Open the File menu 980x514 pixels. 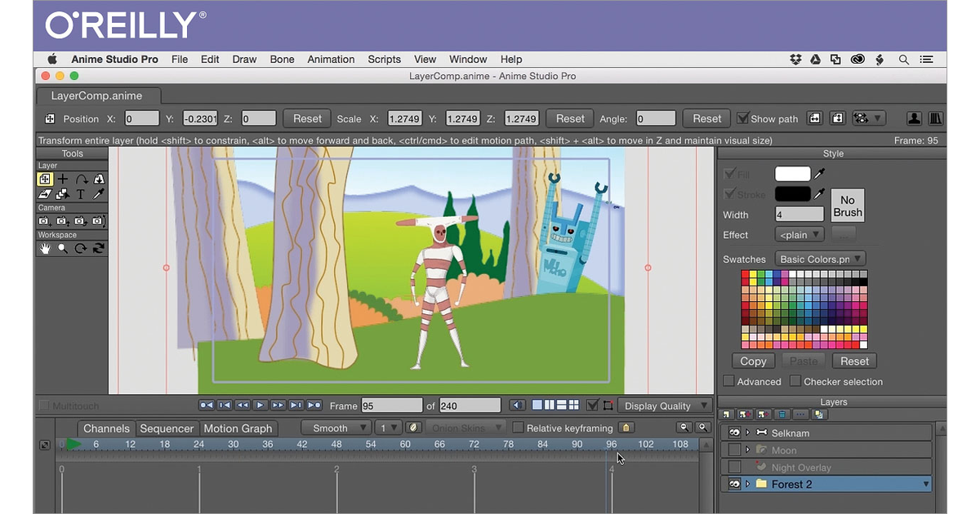180,60
